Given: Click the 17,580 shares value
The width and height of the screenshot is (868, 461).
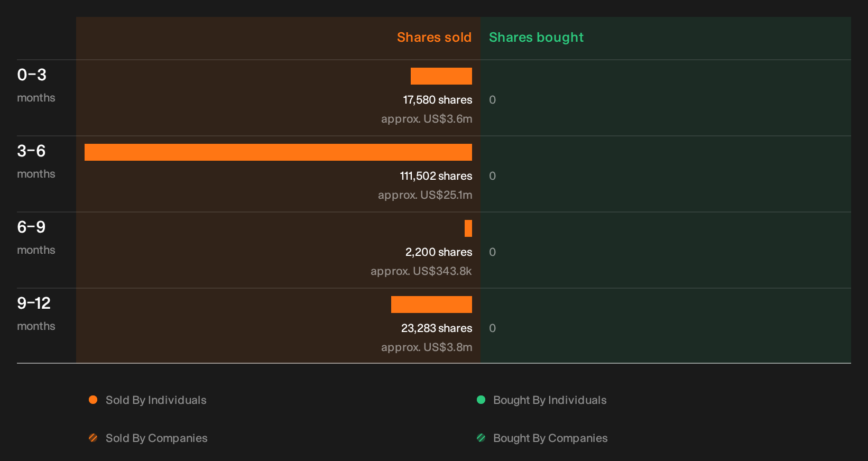Looking at the screenshot, I should (x=438, y=100).
